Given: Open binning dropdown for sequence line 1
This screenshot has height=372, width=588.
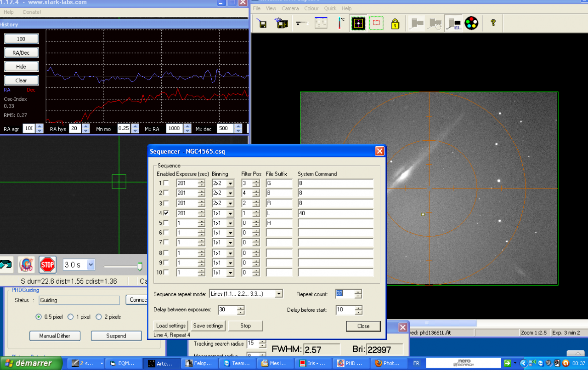Looking at the screenshot, I should click(230, 183).
